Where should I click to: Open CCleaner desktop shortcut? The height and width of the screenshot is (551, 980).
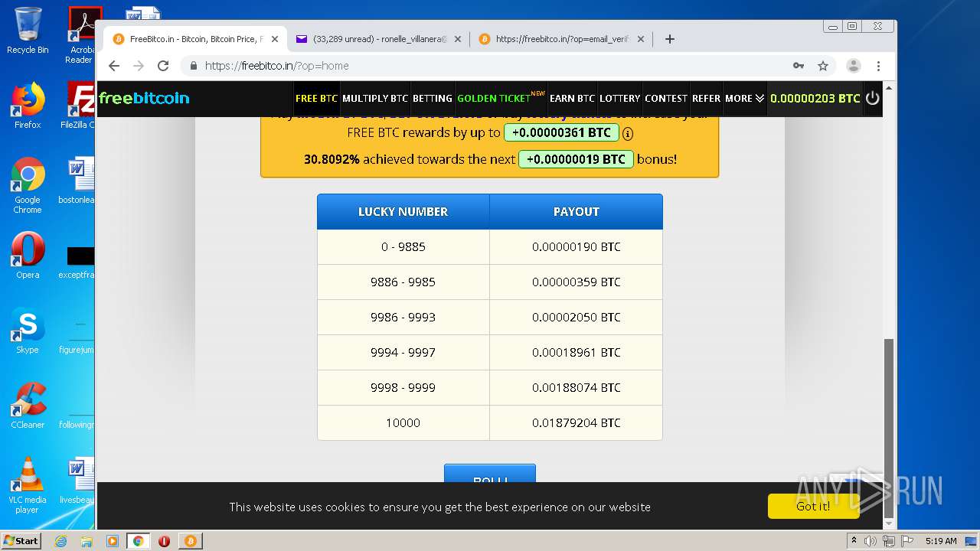[28, 406]
